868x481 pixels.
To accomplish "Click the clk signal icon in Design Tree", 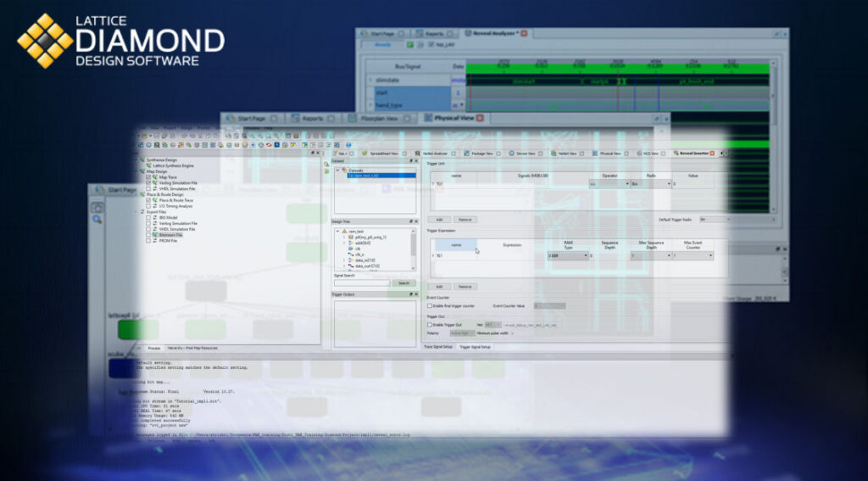I will (349, 249).
